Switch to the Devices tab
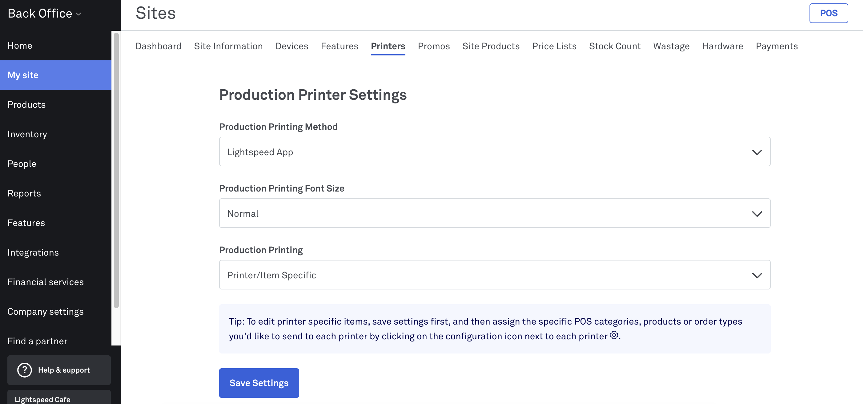 coord(292,46)
